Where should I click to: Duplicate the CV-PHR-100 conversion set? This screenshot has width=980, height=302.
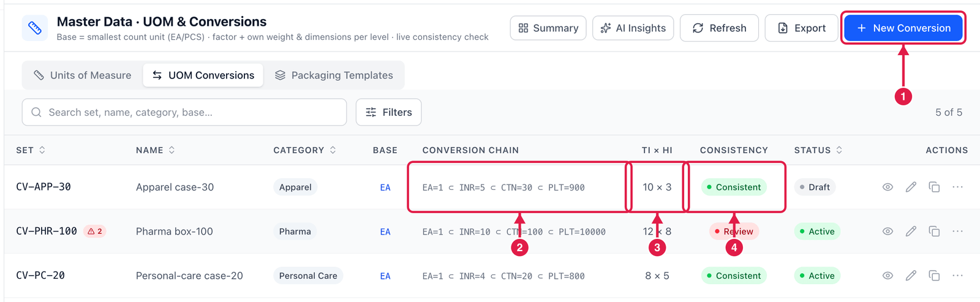[x=934, y=231]
